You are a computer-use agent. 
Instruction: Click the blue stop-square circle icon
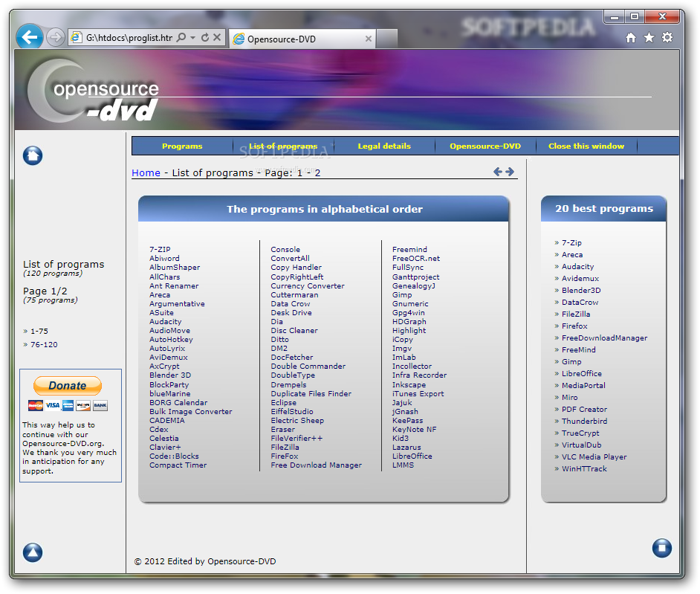point(661,548)
